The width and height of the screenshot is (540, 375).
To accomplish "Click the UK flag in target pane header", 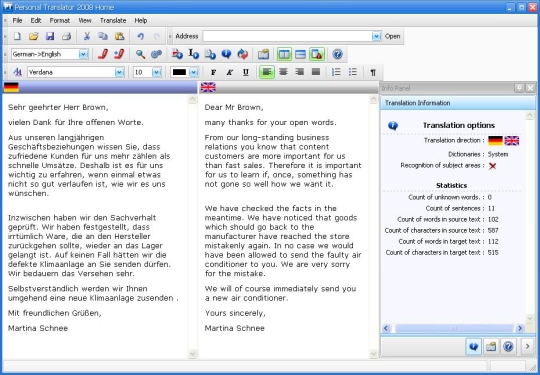I will click(x=208, y=87).
